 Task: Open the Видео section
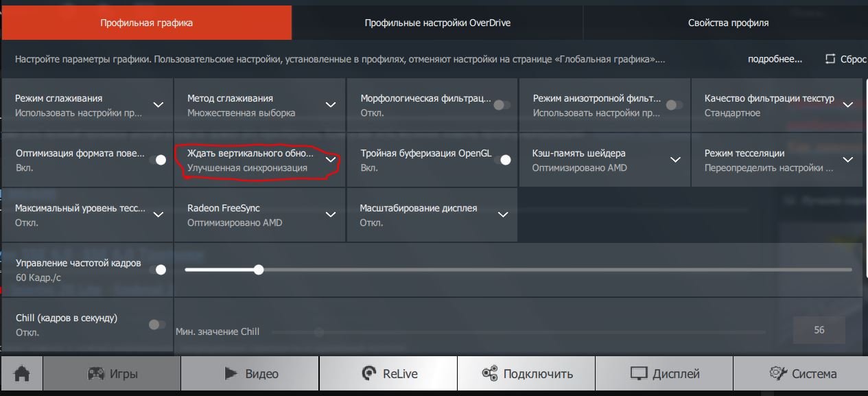pyautogui.click(x=251, y=374)
